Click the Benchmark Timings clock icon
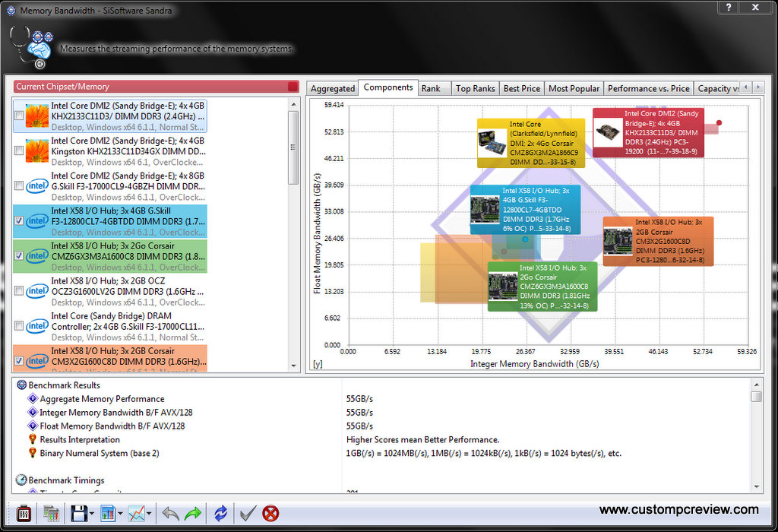Image resolution: width=778 pixels, height=532 pixels. 21,480
